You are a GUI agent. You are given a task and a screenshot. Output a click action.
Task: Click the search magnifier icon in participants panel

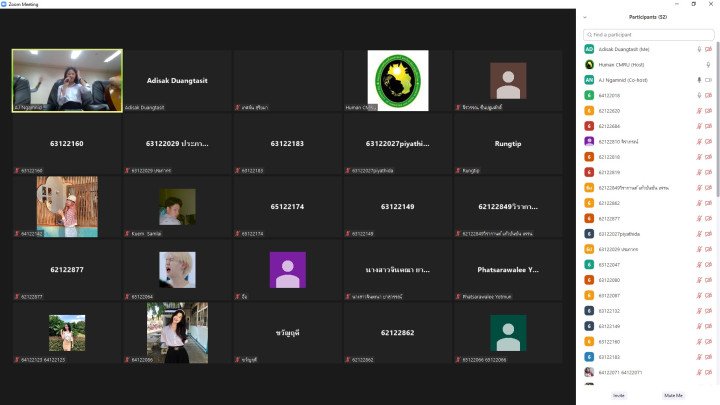(x=590, y=35)
